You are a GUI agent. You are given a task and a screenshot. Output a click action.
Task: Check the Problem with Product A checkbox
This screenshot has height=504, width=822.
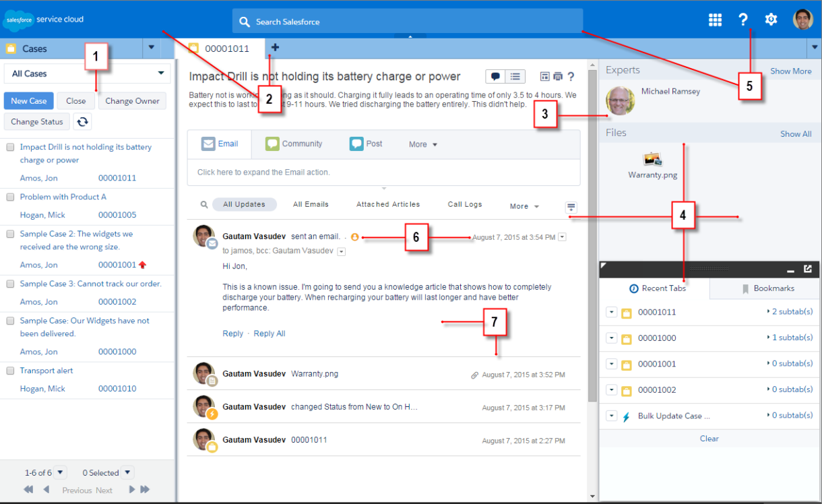(x=10, y=197)
